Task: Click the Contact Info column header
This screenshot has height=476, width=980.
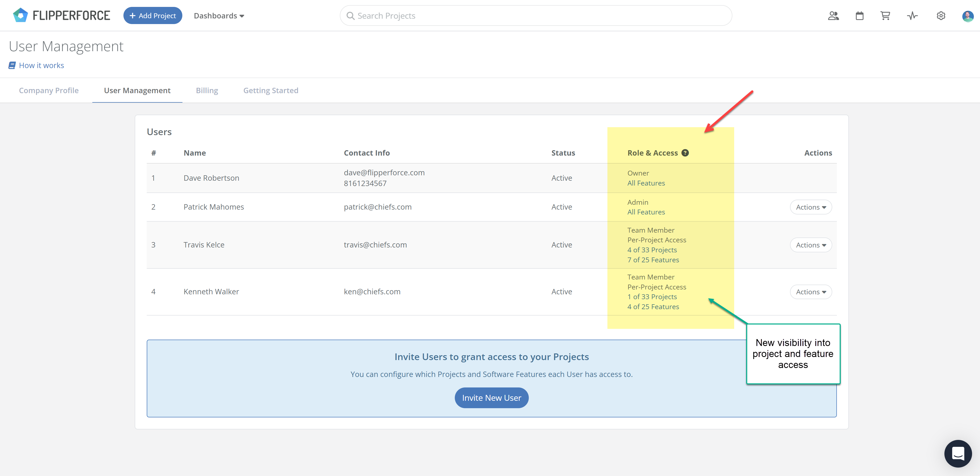Action: [367, 153]
